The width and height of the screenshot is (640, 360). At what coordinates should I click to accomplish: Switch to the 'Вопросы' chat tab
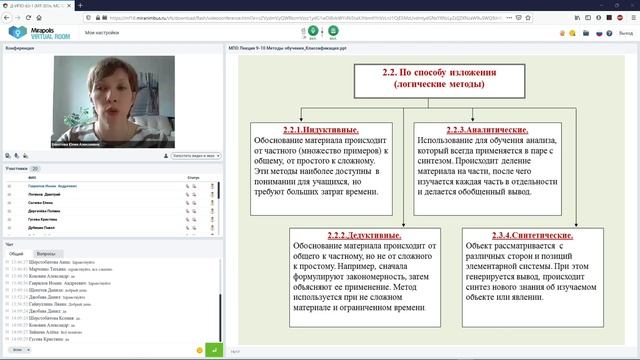tap(46, 253)
